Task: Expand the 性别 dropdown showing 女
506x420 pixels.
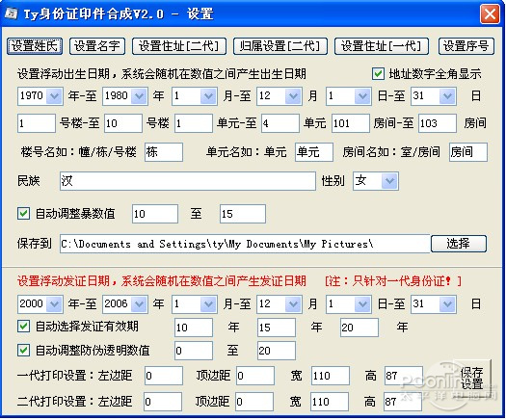Action: pos(389,181)
